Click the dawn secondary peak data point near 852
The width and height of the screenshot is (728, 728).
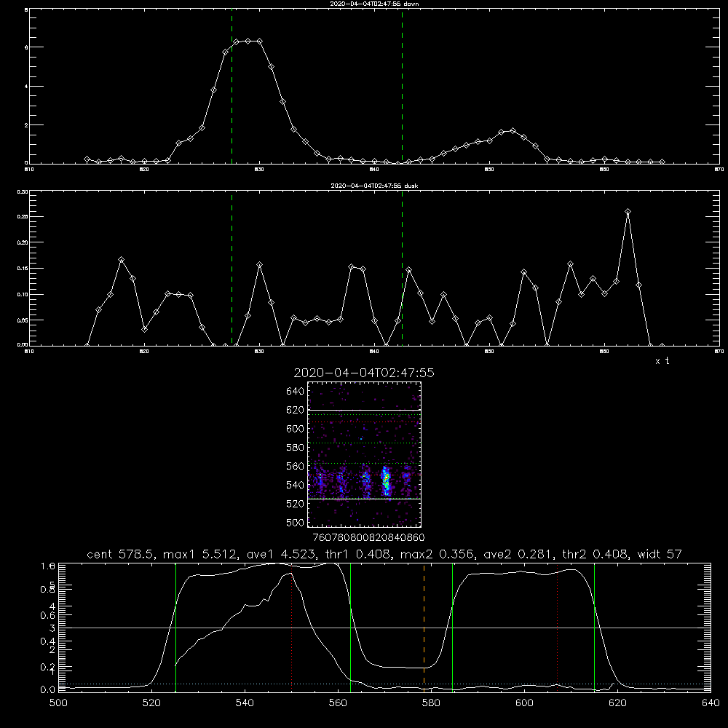(513, 131)
